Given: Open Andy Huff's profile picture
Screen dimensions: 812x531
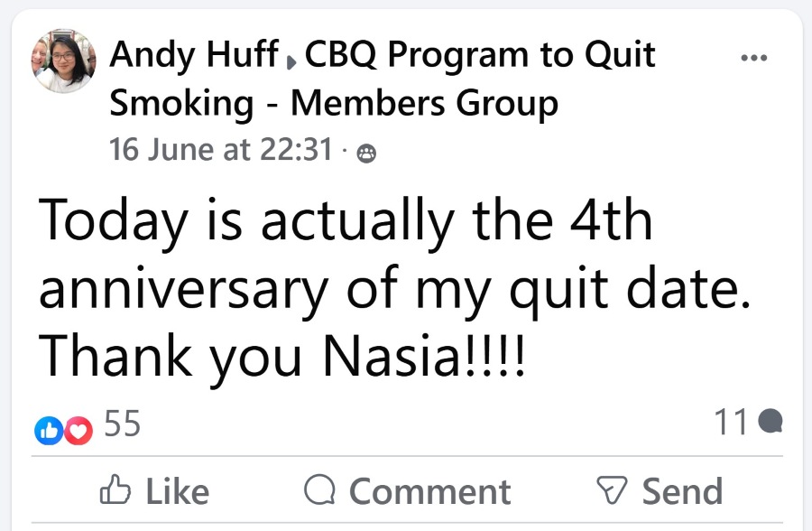Looking at the screenshot, I should pos(64,60).
